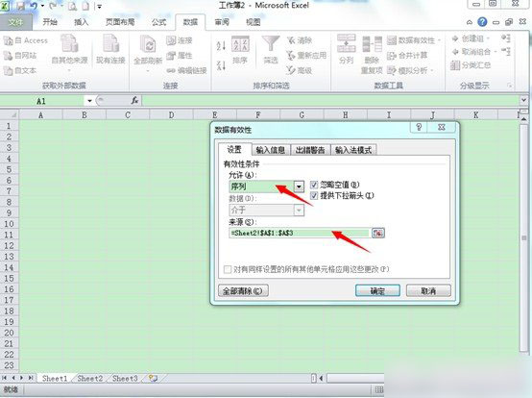Open connection Properties (属性)
532x398 pixels.
pyautogui.click(x=180, y=56)
